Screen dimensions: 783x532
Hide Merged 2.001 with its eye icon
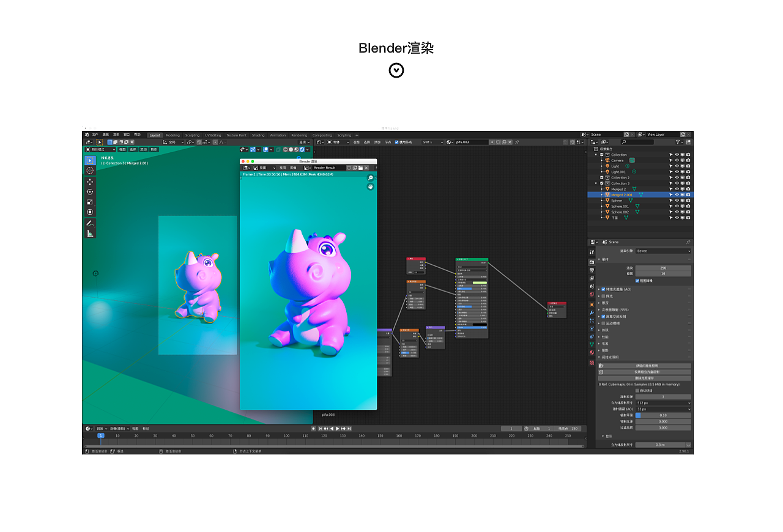(x=677, y=195)
